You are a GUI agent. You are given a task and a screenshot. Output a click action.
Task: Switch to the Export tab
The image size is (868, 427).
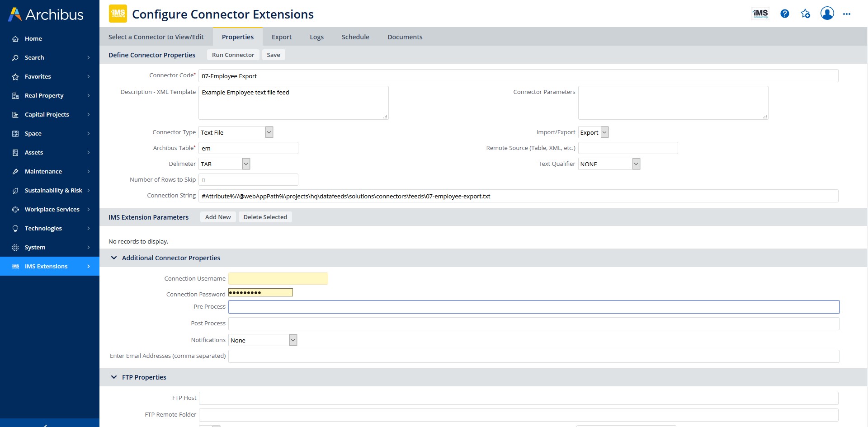tap(281, 37)
